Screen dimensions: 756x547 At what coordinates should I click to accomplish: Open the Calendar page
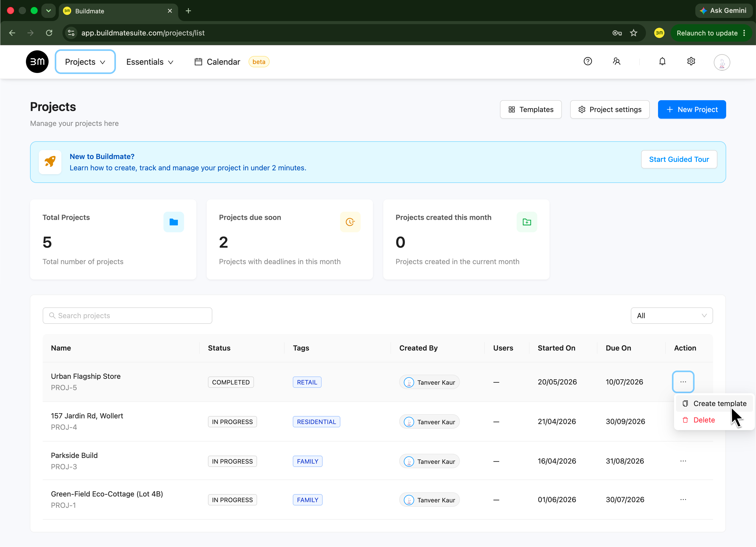coord(217,62)
